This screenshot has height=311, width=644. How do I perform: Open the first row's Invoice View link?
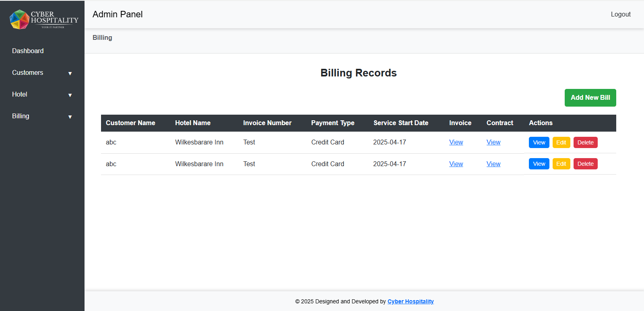[456, 142]
